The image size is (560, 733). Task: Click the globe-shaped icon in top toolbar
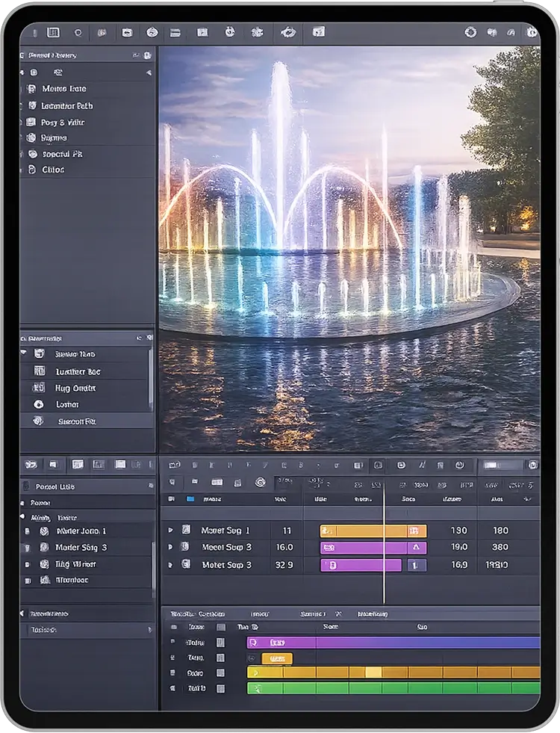[152, 33]
